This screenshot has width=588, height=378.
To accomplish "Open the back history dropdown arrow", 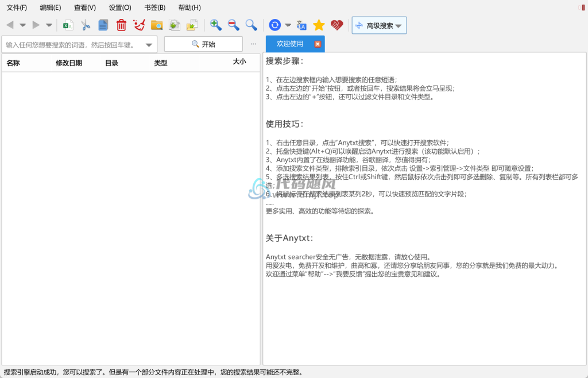I will click(22, 25).
